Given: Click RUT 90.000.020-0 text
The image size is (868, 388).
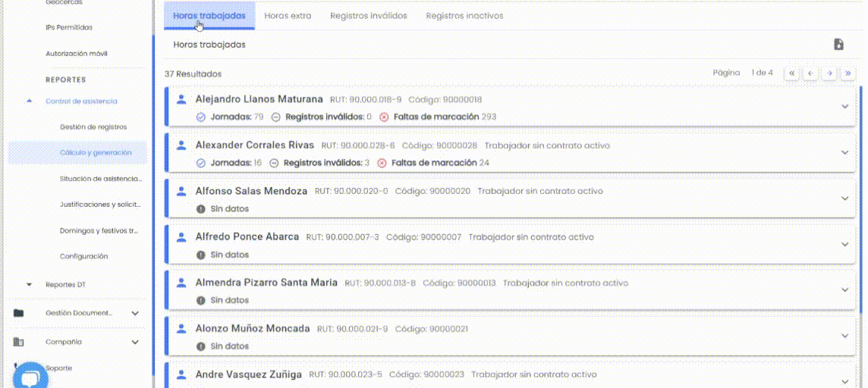Looking at the screenshot, I should pos(351,191).
